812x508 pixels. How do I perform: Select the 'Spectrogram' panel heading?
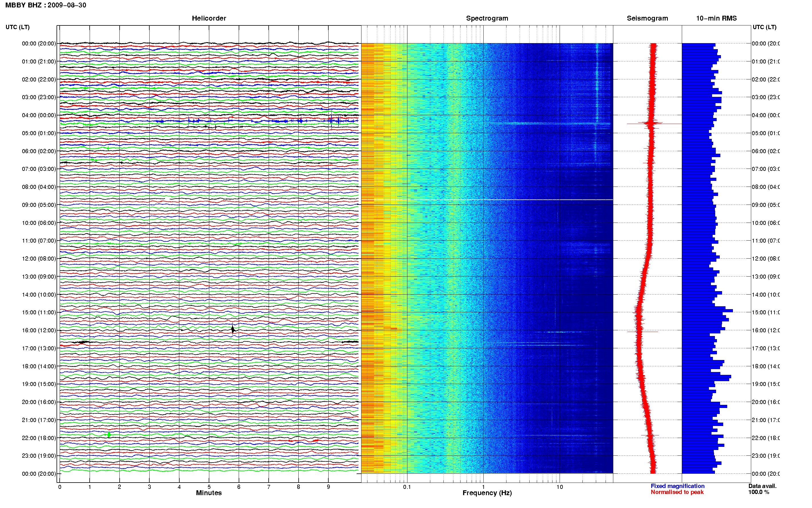pyautogui.click(x=487, y=18)
